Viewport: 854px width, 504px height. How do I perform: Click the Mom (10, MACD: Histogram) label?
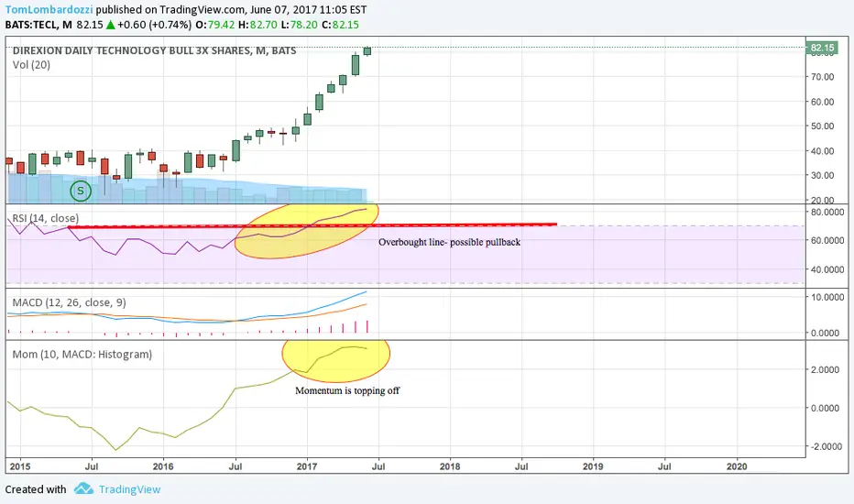[82, 354]
